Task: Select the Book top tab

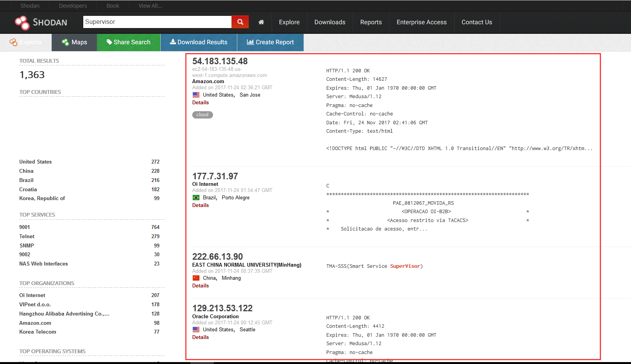Action: click(x=113, y=6)
